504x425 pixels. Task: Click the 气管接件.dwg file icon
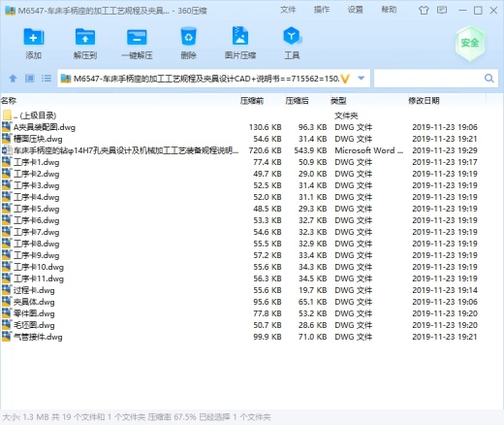coord(7,337)
